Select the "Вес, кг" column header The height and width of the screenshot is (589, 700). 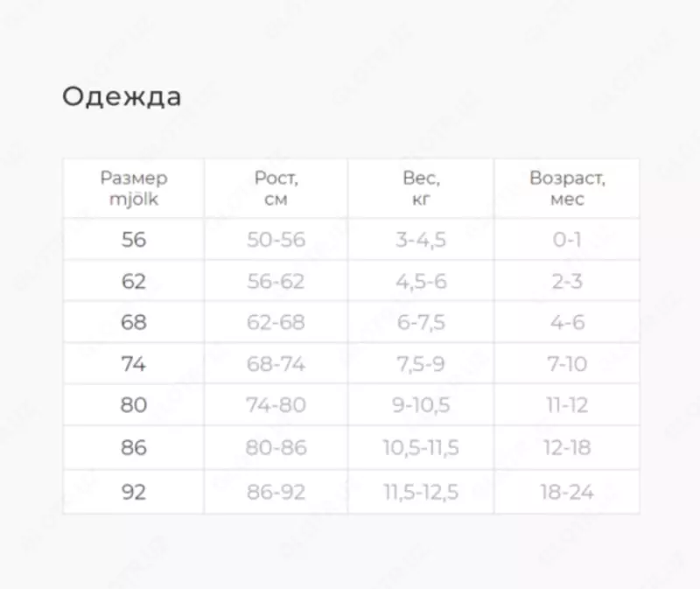click(421, 188)
